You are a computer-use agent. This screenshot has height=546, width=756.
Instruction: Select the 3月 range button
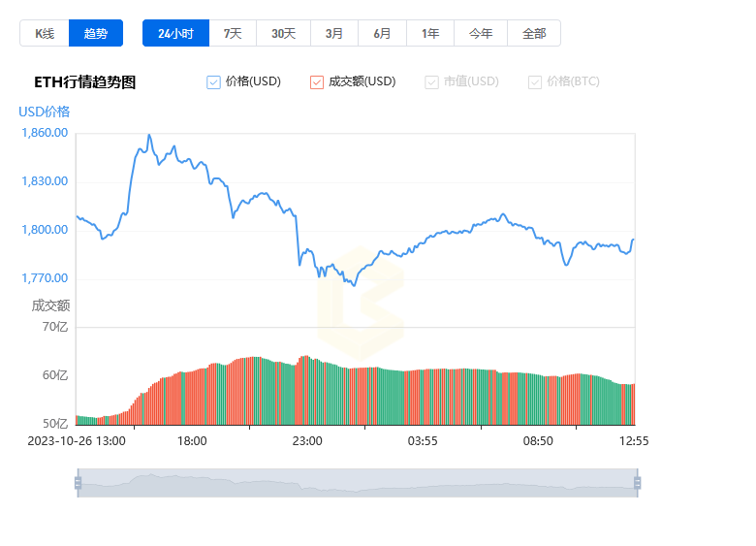point(334,33)
